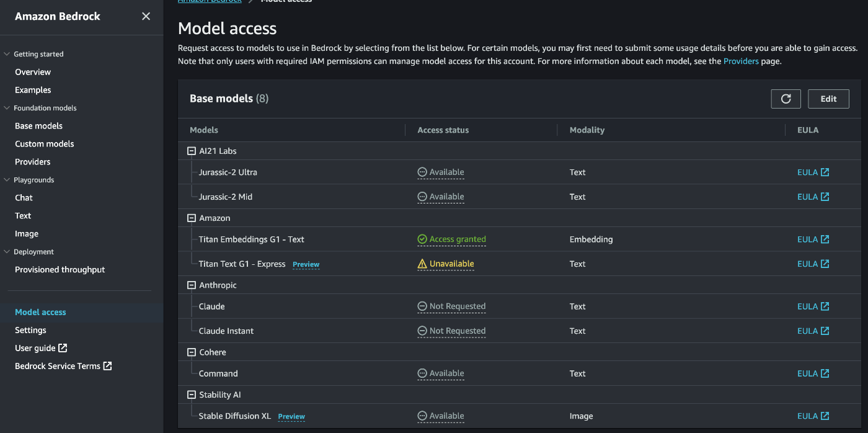Image resolution: width=868 pixels, height=433 pixels.
Task: Open EULA for Stable Diffusion XL
Action: click(x=813, y=416)
